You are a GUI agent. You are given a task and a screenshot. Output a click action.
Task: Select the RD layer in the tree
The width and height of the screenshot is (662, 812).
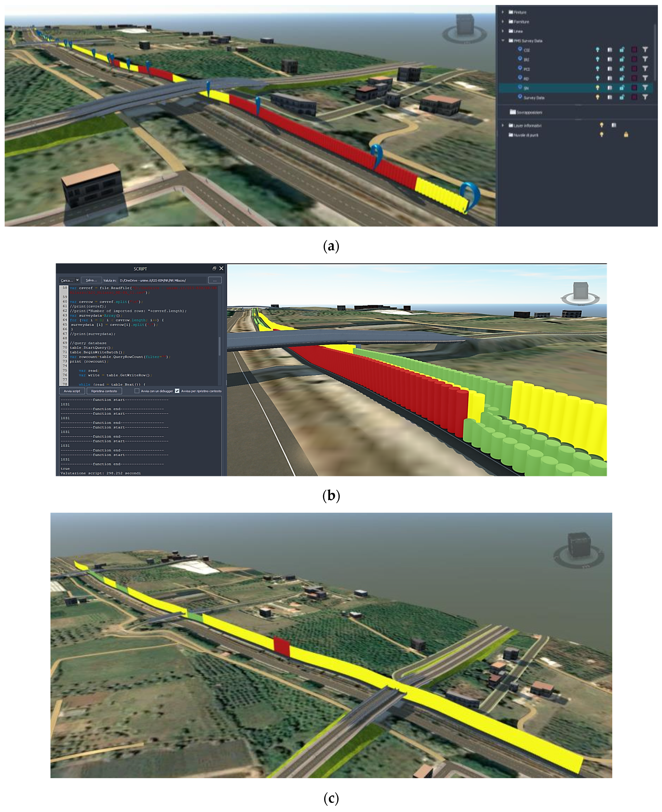[526, 79]
